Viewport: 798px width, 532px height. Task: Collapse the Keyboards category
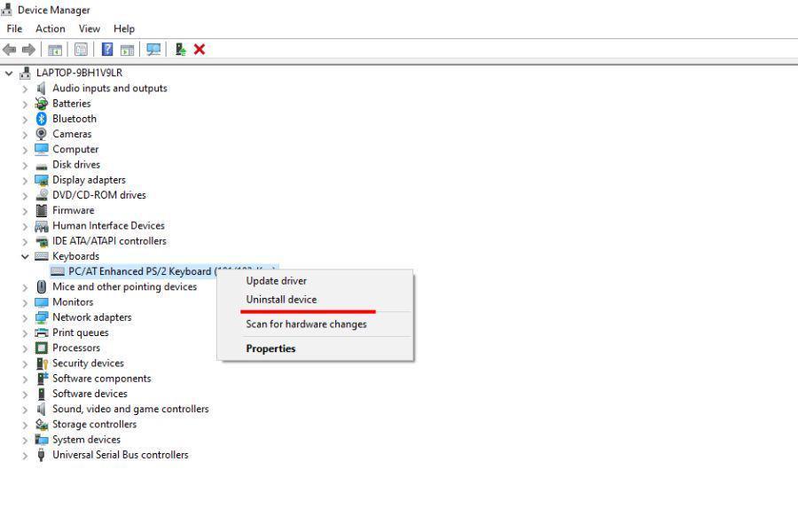[x=25, y=256]
